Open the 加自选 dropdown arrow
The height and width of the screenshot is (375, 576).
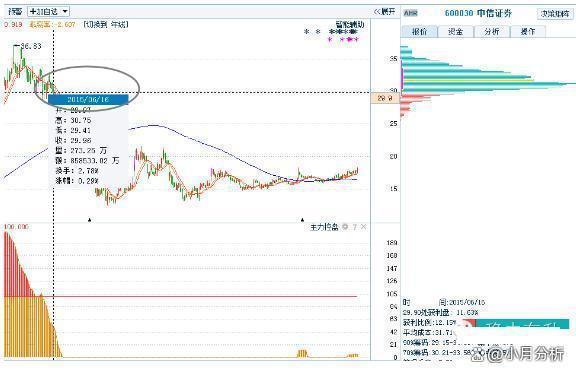[65, 12]
